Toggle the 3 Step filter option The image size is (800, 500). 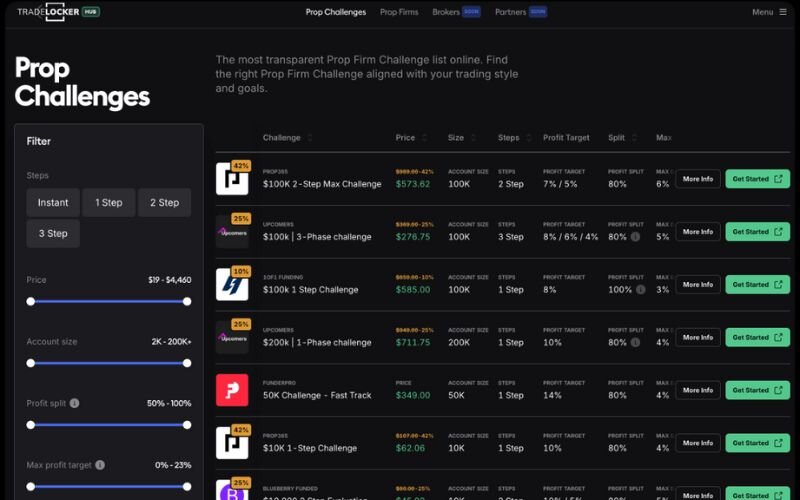point(53,234)
